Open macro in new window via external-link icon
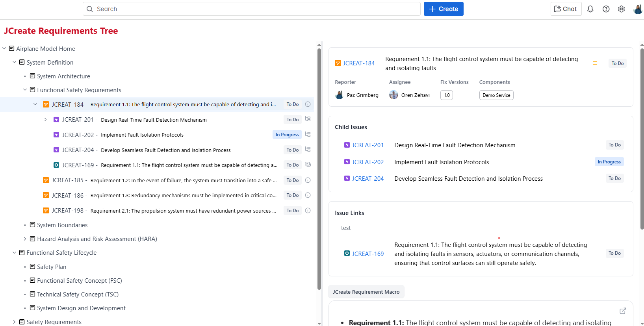 [623, 311]
